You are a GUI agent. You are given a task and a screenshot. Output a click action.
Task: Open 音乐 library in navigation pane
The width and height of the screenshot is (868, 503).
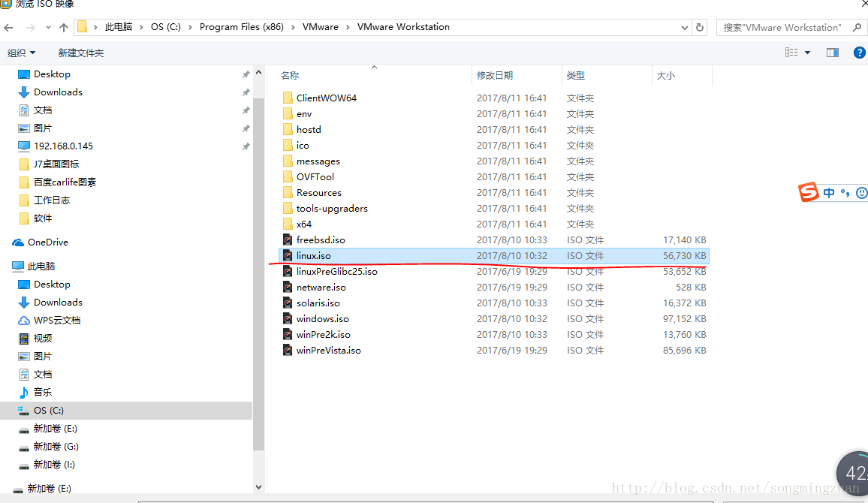pos(43,393)
